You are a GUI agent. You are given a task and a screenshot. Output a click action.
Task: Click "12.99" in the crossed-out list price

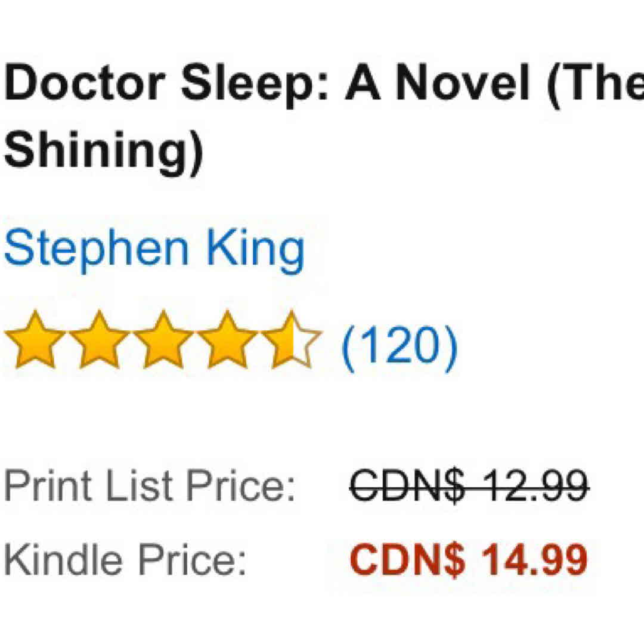pyautogui.click(x=534, y=486)
